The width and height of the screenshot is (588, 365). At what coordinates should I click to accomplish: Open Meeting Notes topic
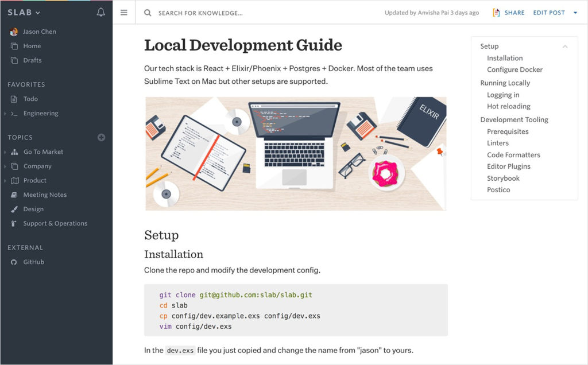tap(45, 195)
